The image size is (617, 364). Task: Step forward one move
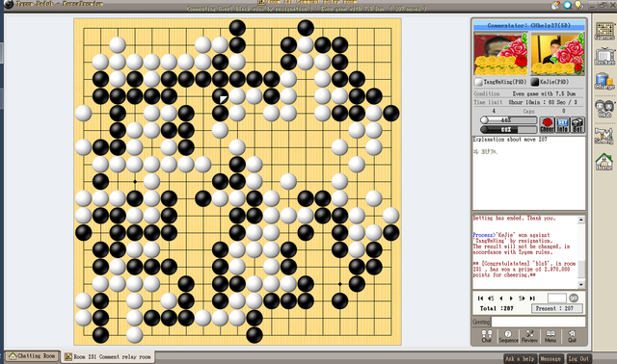511,299
